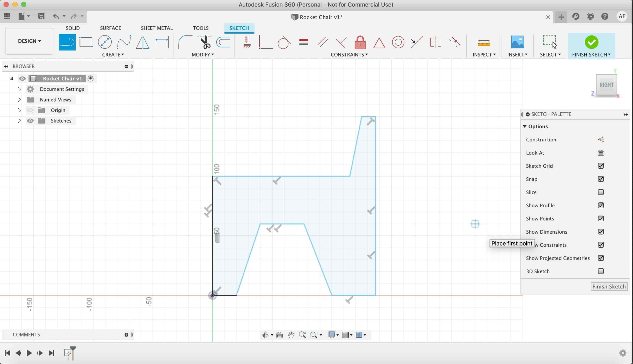This screenshot has width=633, height=364.
Task: Open the INSPECT dropdown menu
Action: point(484,54)
